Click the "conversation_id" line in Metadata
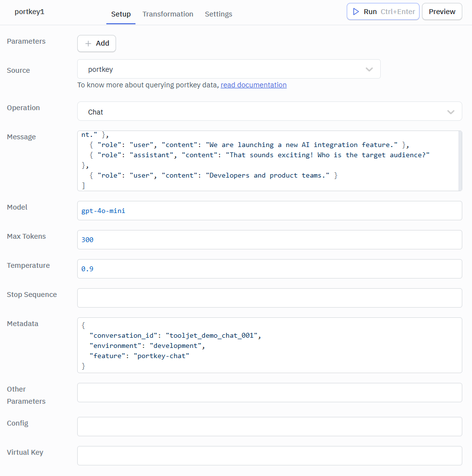The height and width of the screenshot is (476, 472). [175, 335]
